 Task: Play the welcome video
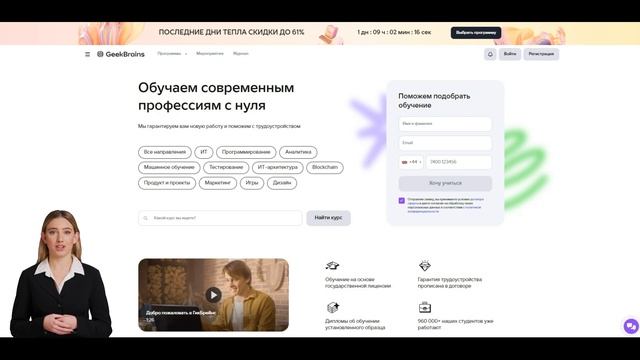(213, 295)
